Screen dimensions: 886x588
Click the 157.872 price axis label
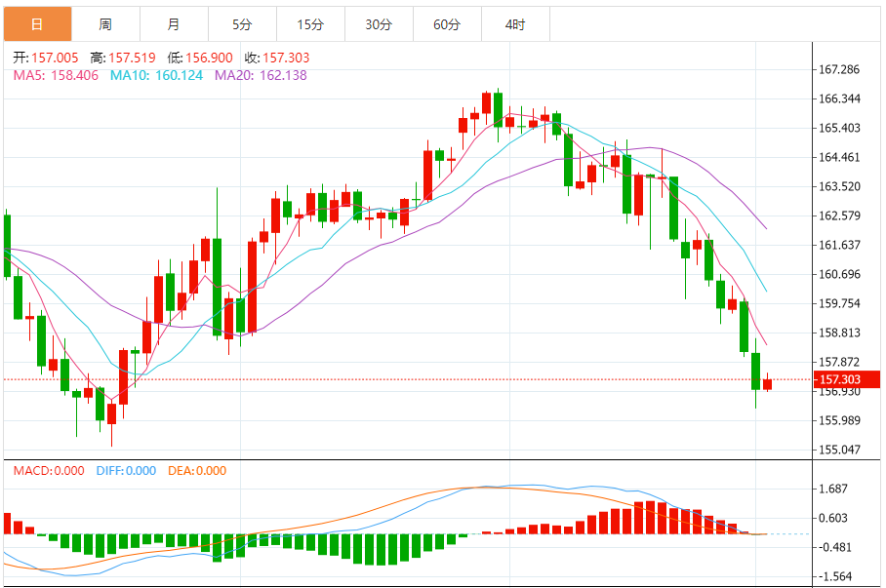[x=840, y=362]
